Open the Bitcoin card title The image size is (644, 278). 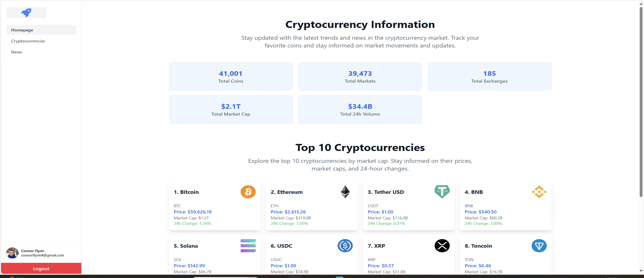tap(186, 192)
